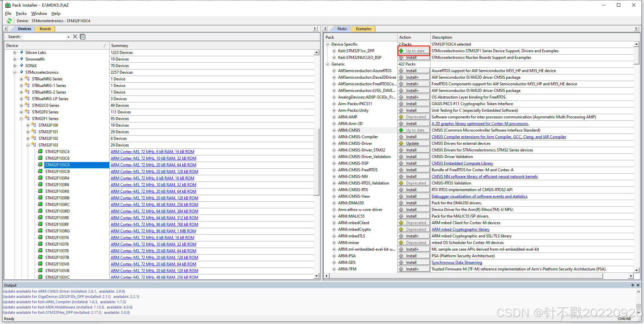The image size is (644, 324).
Task: Click the STM32F103RB chip icon
Action: [40, 198]
